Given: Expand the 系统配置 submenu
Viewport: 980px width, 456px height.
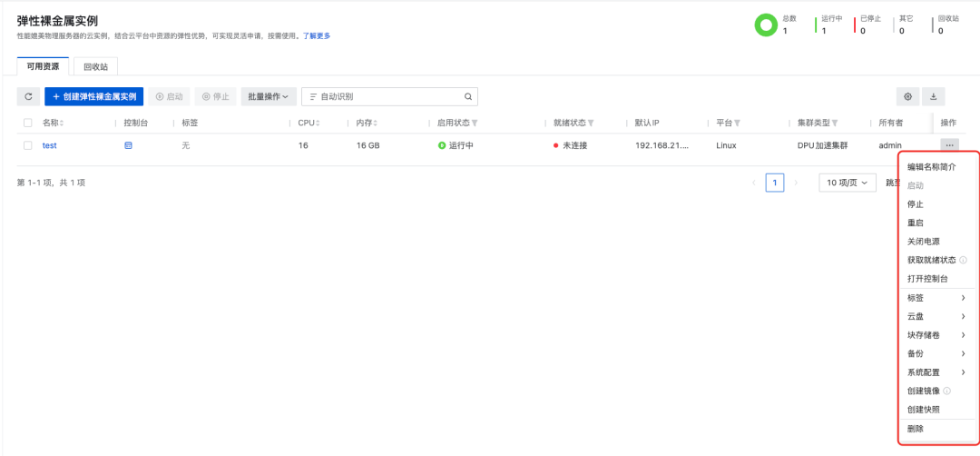Looking at the screenshot, I should (x=936, y=372).
